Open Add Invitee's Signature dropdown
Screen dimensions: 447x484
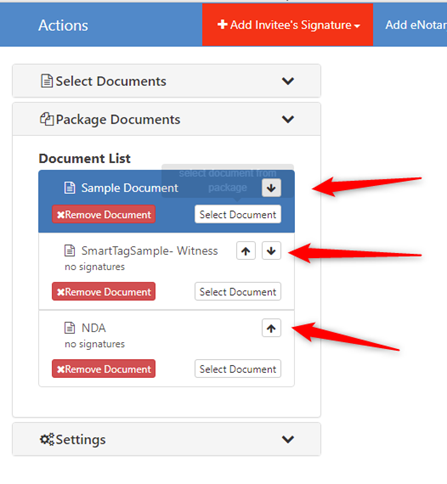tap(287, 25)
